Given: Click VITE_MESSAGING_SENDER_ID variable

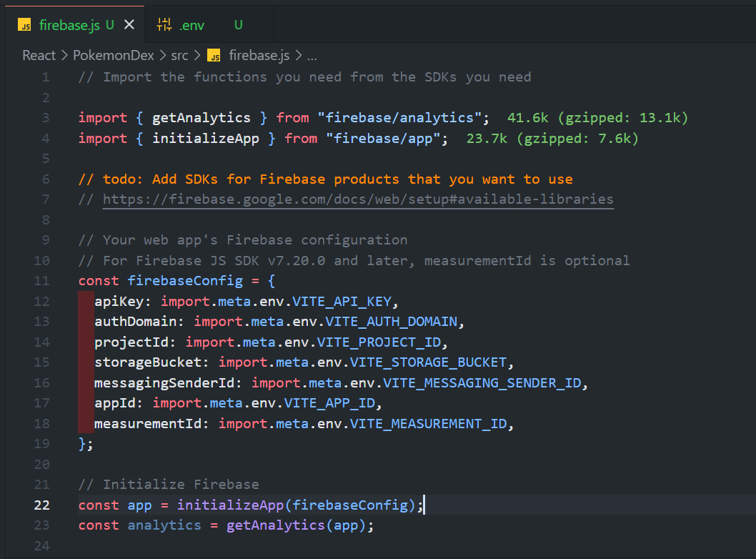Looking at the screenshot, I should (482, 383).
